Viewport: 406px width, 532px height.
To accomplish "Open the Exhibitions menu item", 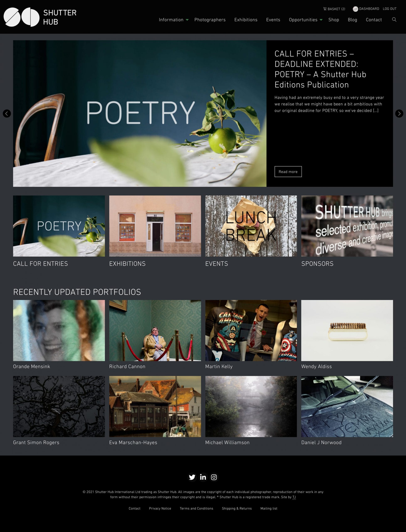I will click(x=246, y=20).
